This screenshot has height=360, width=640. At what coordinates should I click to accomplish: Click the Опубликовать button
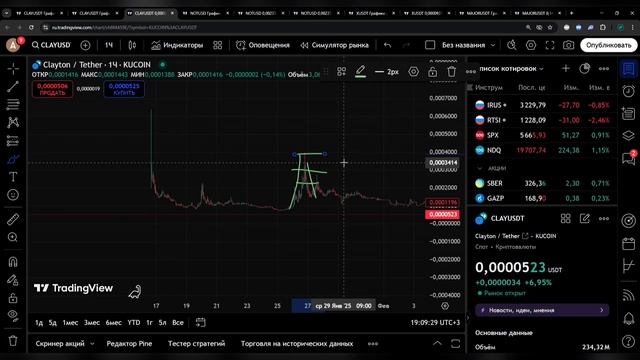[x=609, y=45]
